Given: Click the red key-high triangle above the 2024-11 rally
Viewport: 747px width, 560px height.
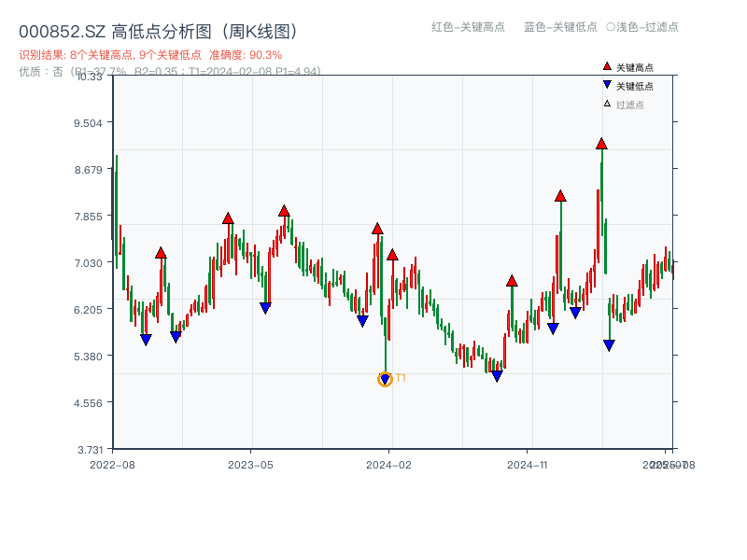Looking at the screenshot, I should coord(560,196).
